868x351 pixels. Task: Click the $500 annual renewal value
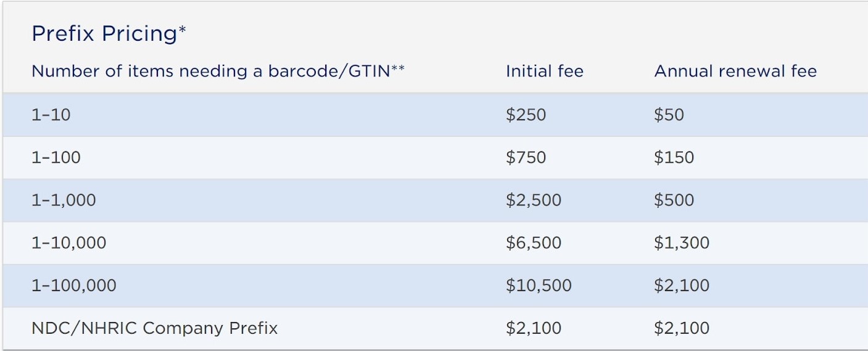674,200
